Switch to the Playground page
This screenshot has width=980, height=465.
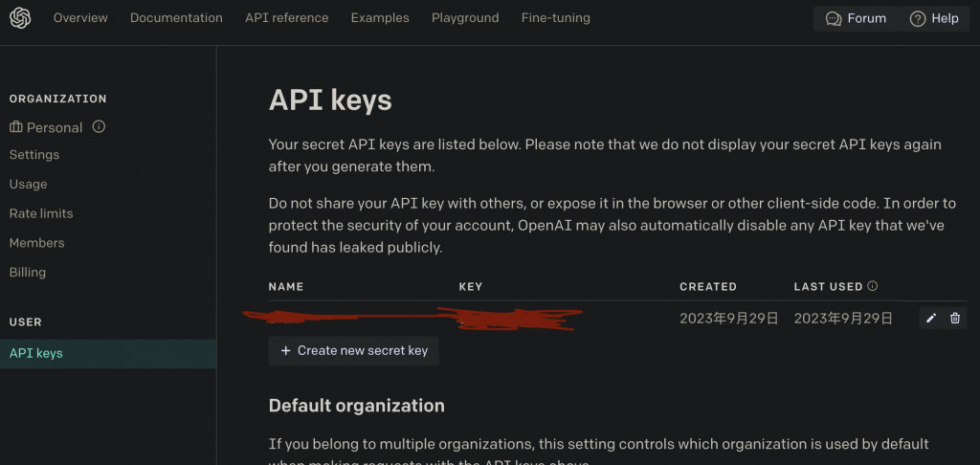465,18
